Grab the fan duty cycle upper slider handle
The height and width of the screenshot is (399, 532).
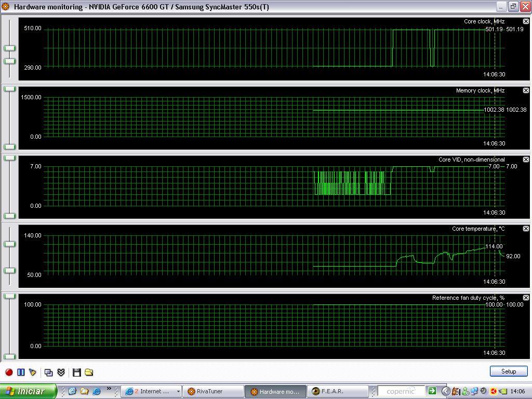(x=10, y=296)
